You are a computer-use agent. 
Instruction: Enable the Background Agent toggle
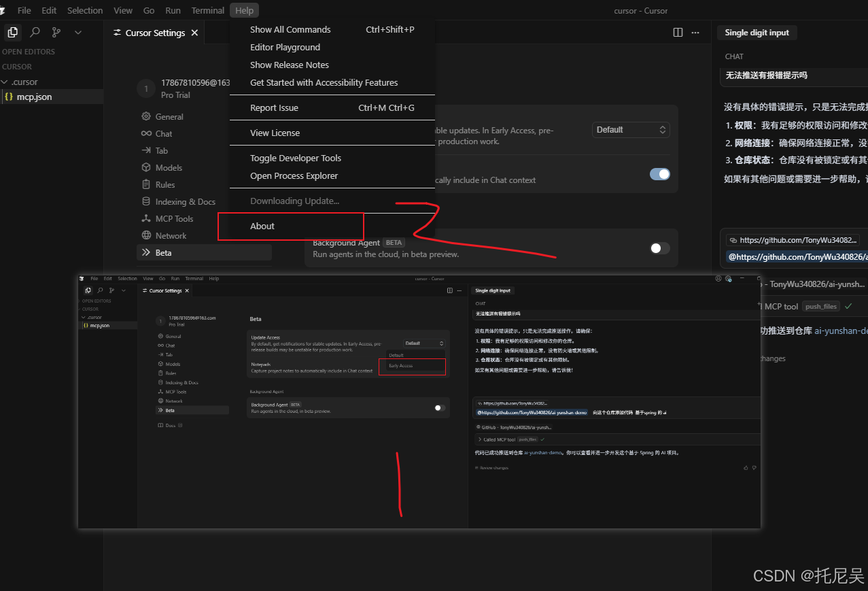[660, 248]
